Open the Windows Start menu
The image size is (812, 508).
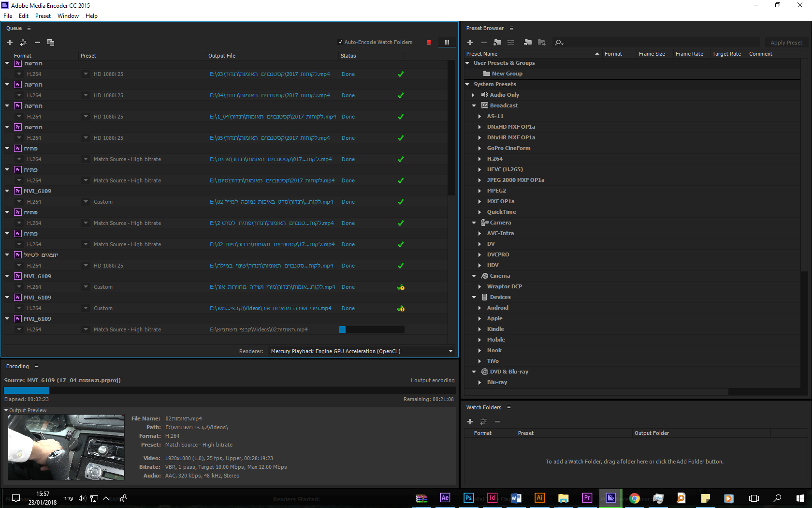[800, 498]
